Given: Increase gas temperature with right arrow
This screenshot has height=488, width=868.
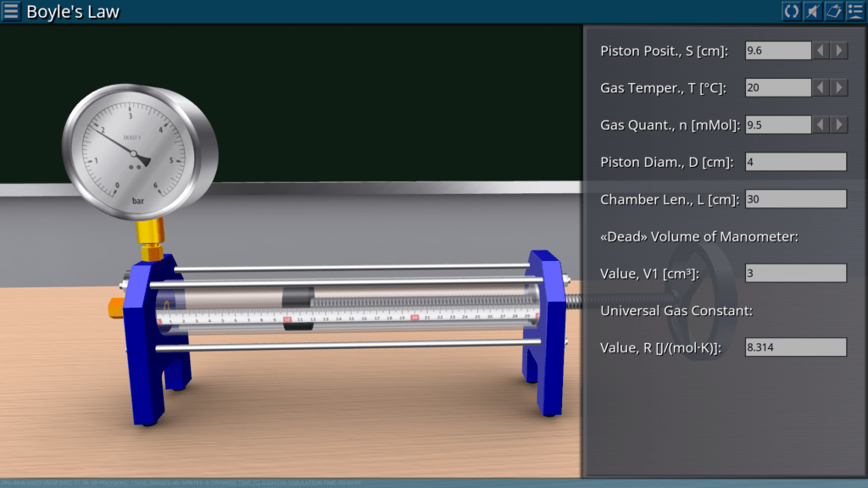Looking at the screenshot, I should pos(839,87).
